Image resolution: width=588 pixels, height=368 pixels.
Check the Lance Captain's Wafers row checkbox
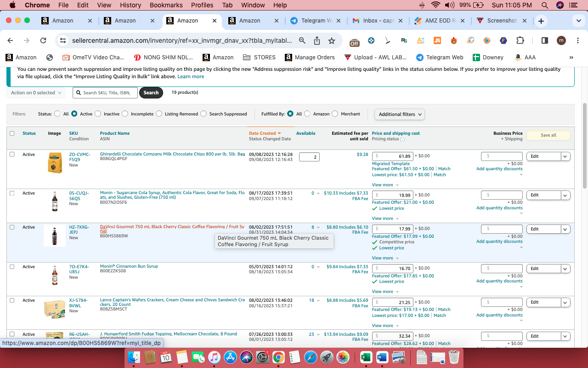[12, 300]
